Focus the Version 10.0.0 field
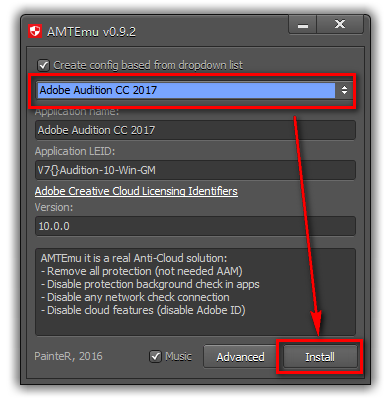 195,226
